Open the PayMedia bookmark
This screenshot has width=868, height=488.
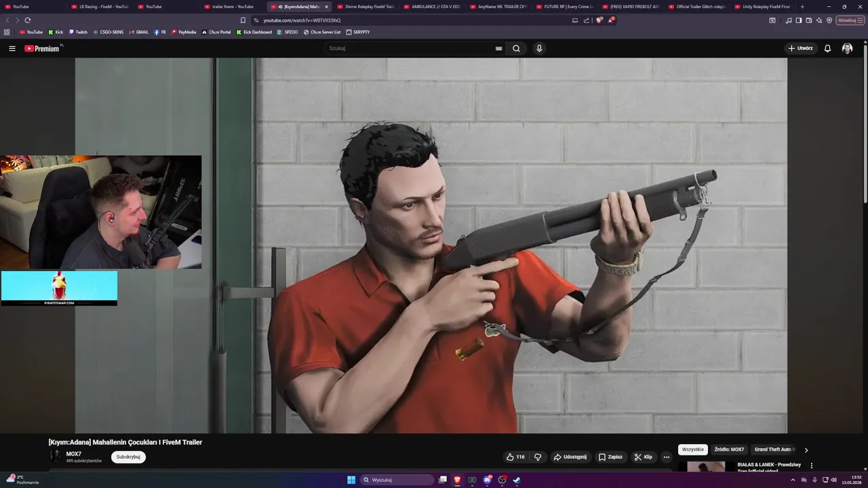tap(184, 32)
